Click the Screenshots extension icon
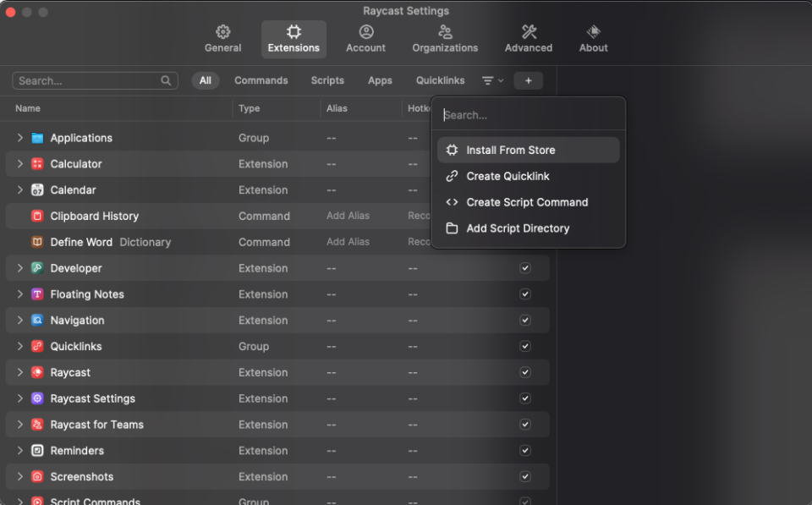Viewport: 812px width, 505px height. click(37, 477)
